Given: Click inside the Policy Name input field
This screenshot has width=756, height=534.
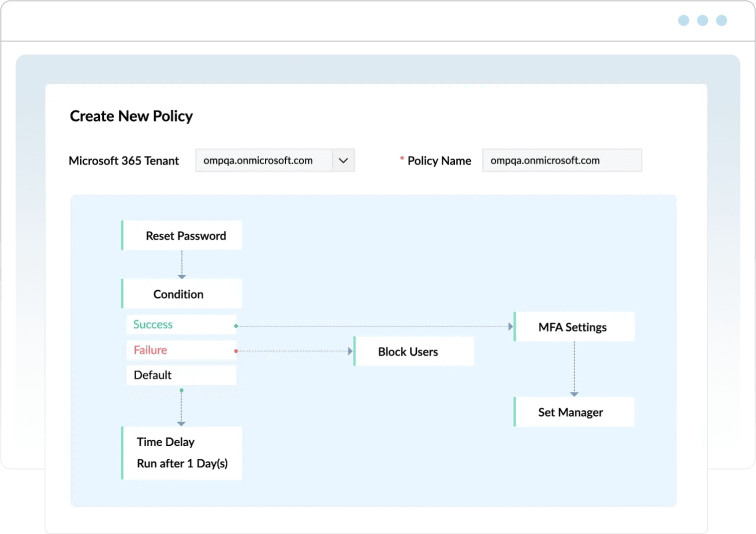Looking at the screenshot, I should tap(562, 160).
